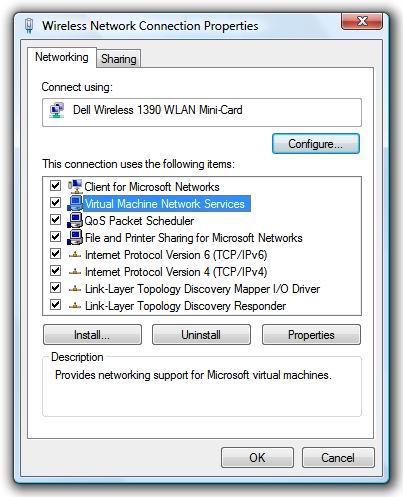Select 'Internet Protocol Version 4 (TCP/IPv4)' text
Image resolution: width=403 pixels, height=497 pixels.
click(x=176, y=272)
